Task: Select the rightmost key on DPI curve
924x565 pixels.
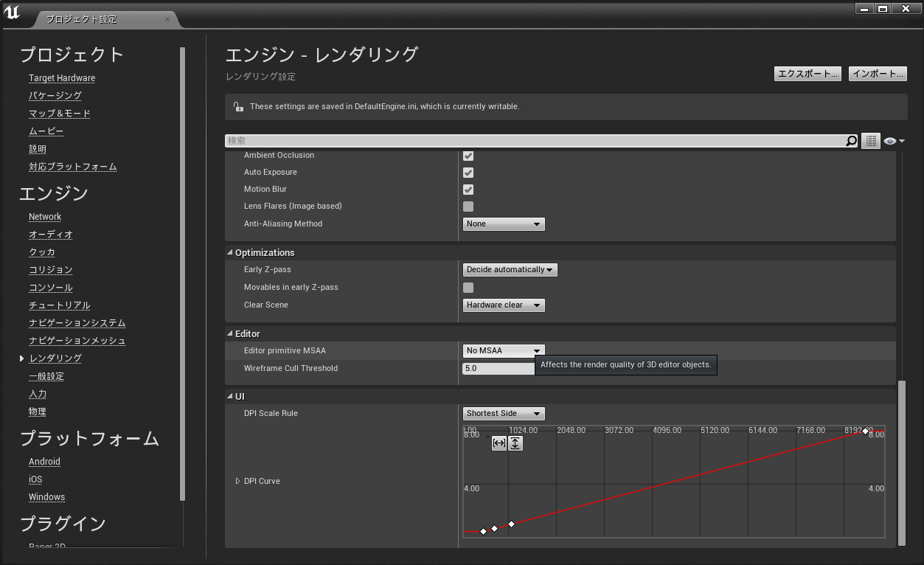Action: (866, 431)
